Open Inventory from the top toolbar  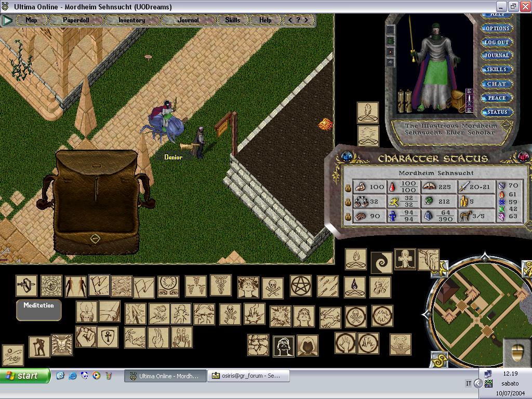131,20
